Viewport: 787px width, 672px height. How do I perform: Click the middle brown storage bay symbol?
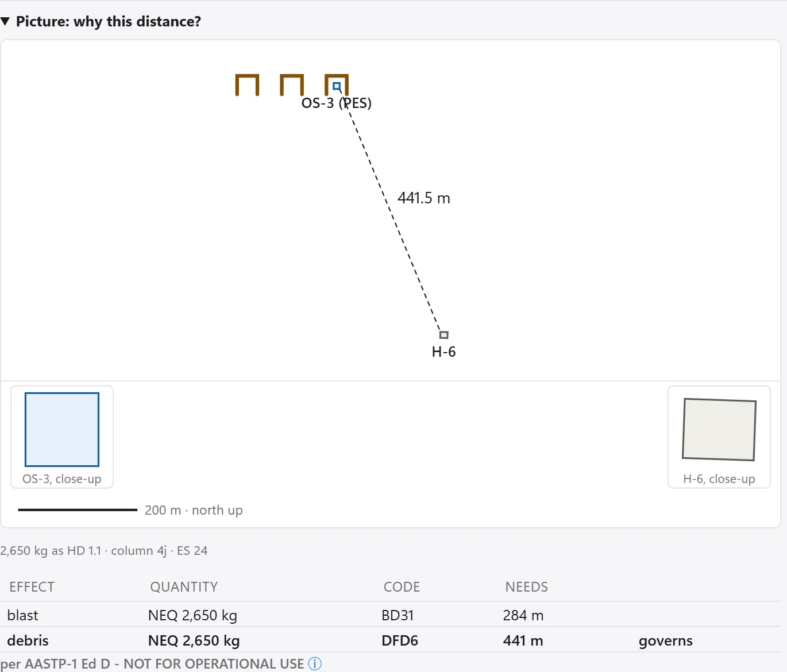click(292, 85)
